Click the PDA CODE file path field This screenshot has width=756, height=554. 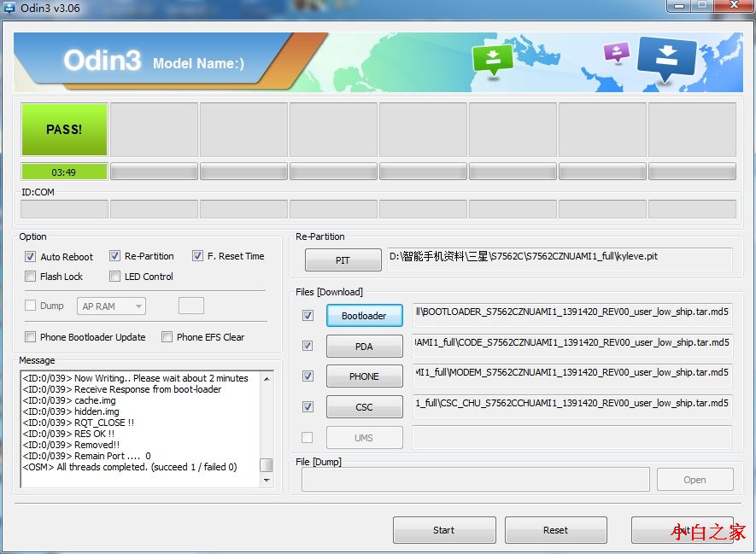572,346
